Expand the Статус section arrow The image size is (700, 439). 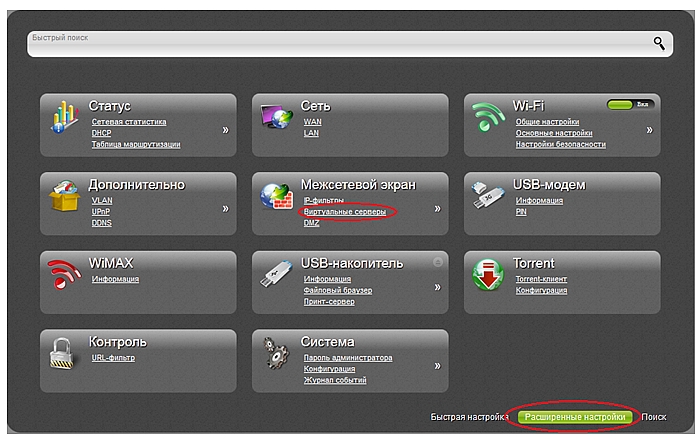click(x=225, y=130)
